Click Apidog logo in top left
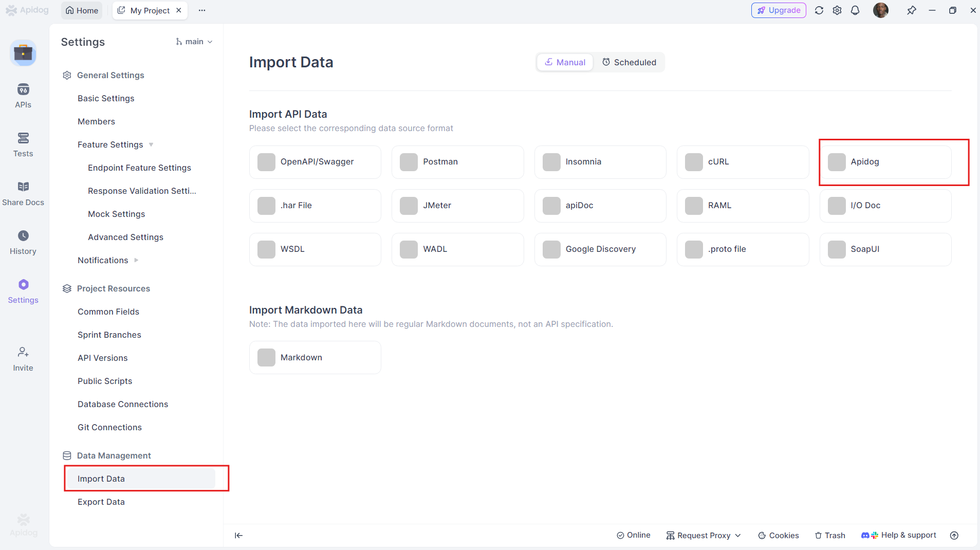Viewport: 980px width, 550px height. [27, 10]
